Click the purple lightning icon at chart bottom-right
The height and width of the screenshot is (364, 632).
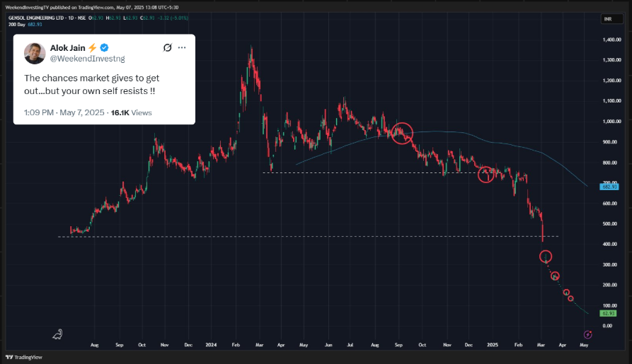[x=587, y=334]
